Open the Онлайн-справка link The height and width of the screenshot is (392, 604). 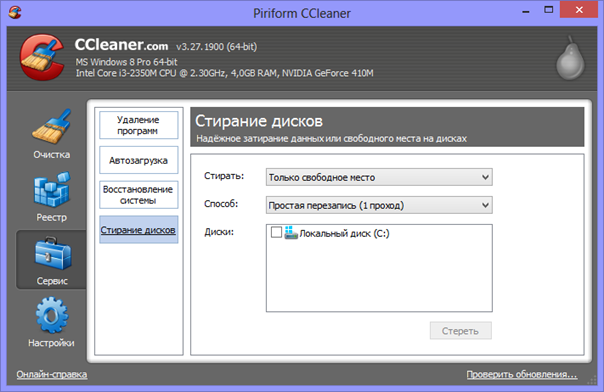pos(52,374)
